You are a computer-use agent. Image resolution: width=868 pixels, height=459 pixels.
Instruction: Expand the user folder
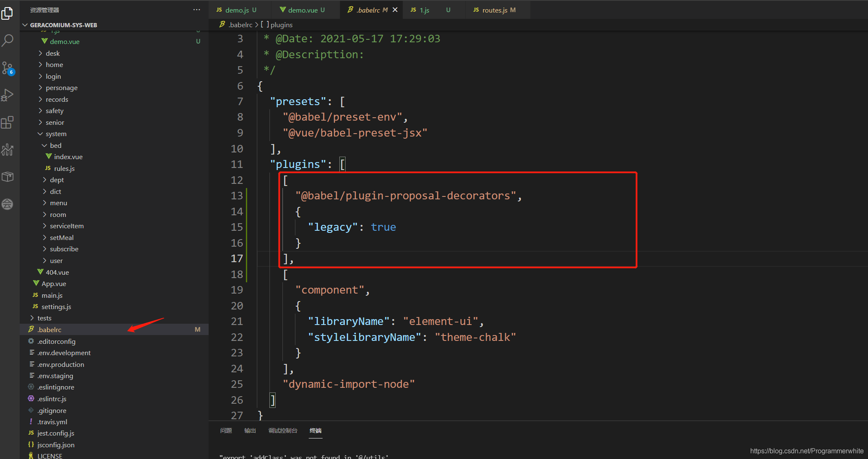pyautogui.click(x=114, y=260)
